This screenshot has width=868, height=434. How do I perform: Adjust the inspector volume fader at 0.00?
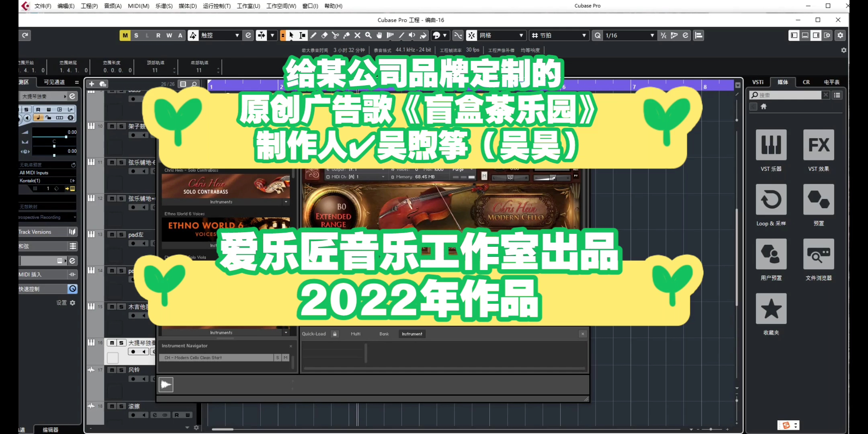coord(66,137)
